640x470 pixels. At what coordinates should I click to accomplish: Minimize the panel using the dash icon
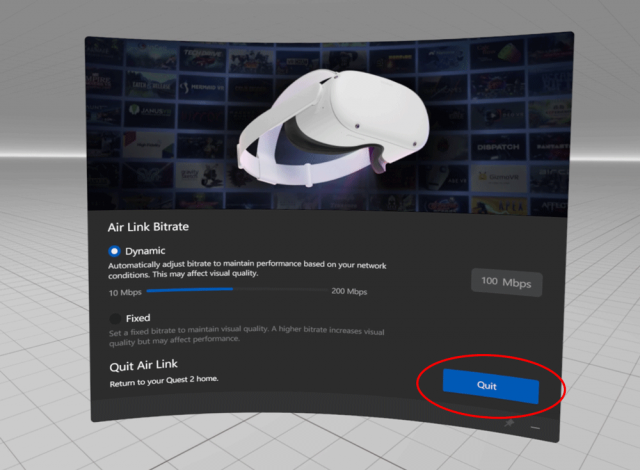point(534,427)
